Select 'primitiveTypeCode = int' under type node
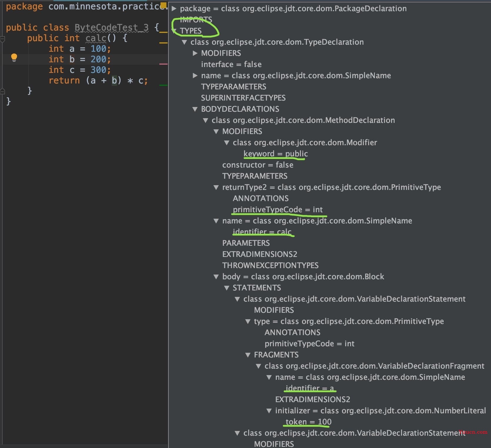Viewport: 491px width, 448px height. click(x=309, y=344)
